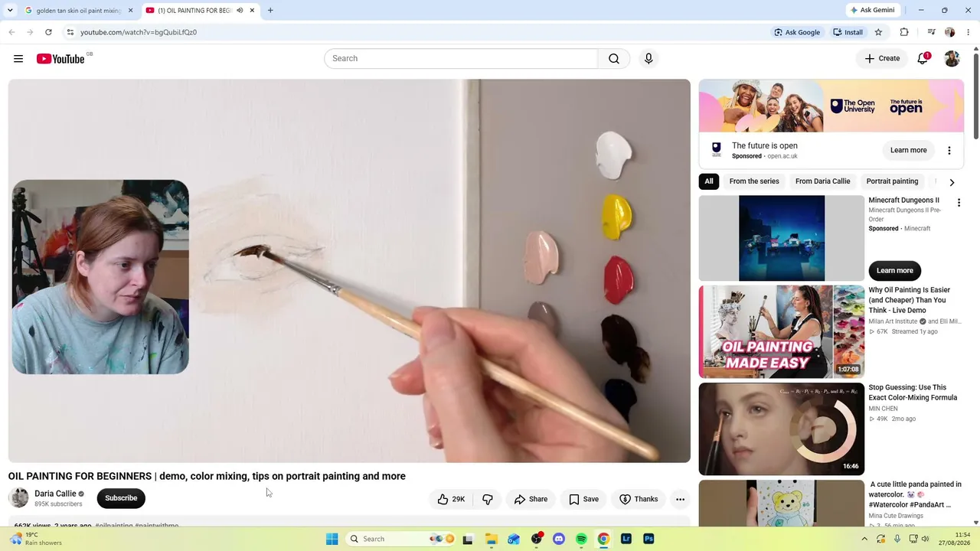Select the From the series chip

(754, 181)
